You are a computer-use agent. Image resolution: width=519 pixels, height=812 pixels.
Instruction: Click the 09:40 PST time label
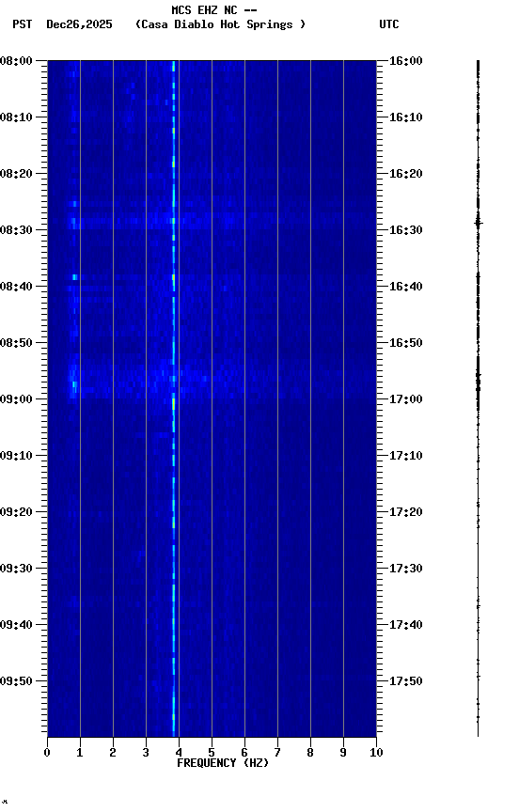tap(16, 625)
